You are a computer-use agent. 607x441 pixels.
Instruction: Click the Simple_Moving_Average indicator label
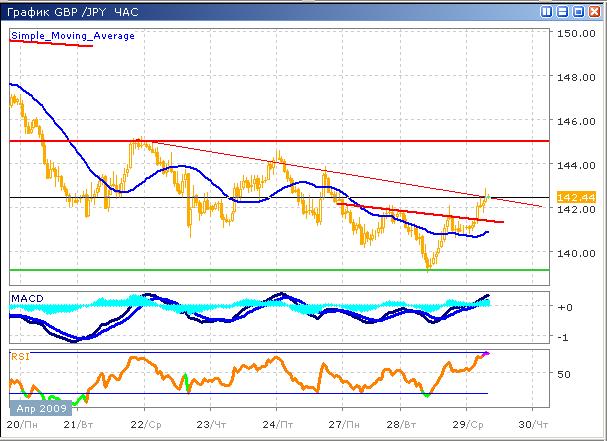72,35
